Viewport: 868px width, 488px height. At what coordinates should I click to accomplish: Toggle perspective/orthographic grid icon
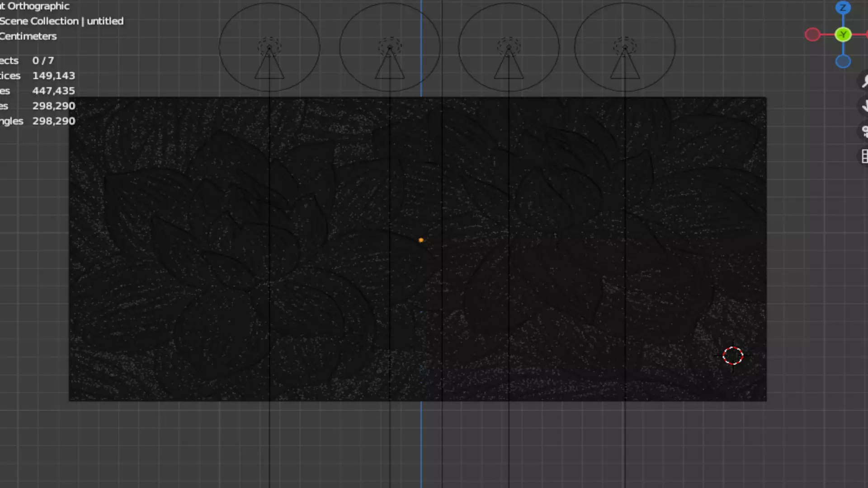[x=864, y=156]
